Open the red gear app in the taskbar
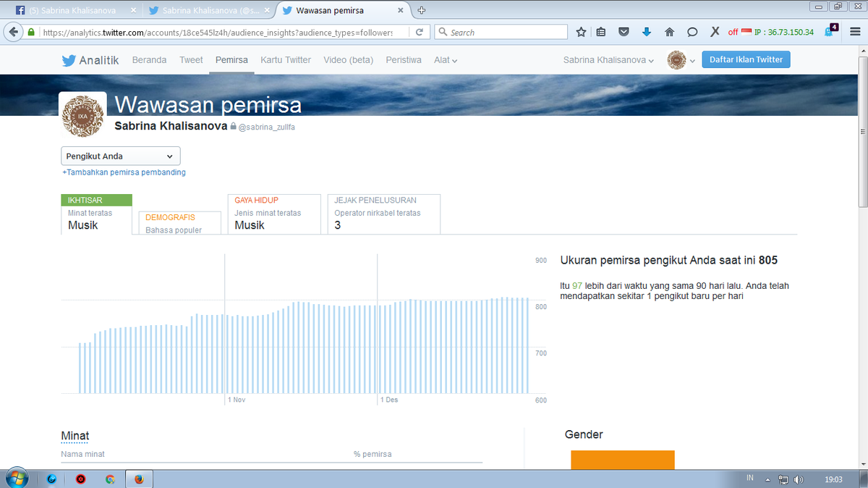This screenshot has width=868, height=488. coord(80,479)
